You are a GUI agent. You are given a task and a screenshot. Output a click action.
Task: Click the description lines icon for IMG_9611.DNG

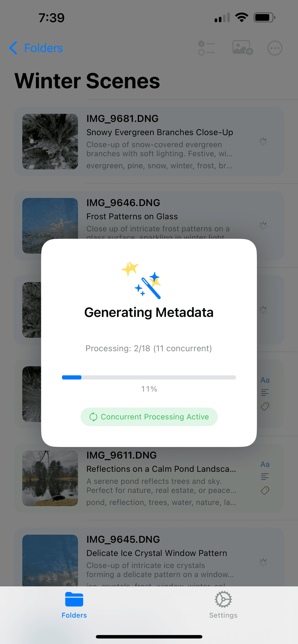click(265, 477)
